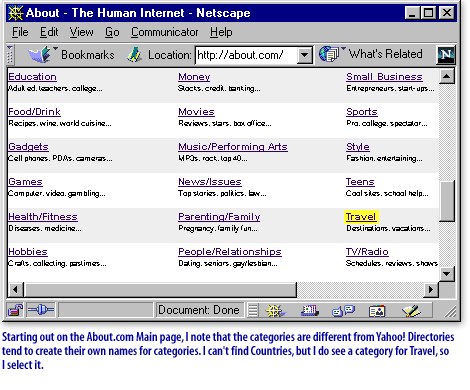Follow the Music/Performing Arts link
The height and width of the screenshot is (390, 470).
[233, 147]
